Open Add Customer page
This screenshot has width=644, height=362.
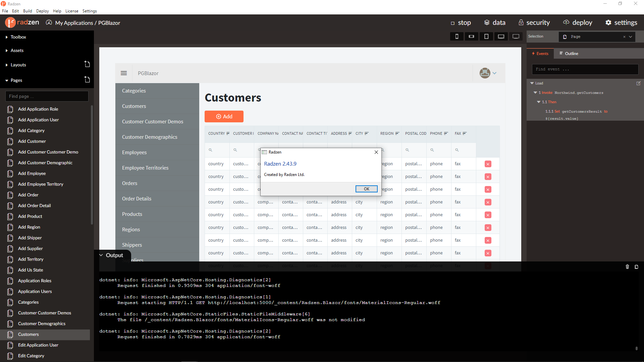click(x=32, y=141)
